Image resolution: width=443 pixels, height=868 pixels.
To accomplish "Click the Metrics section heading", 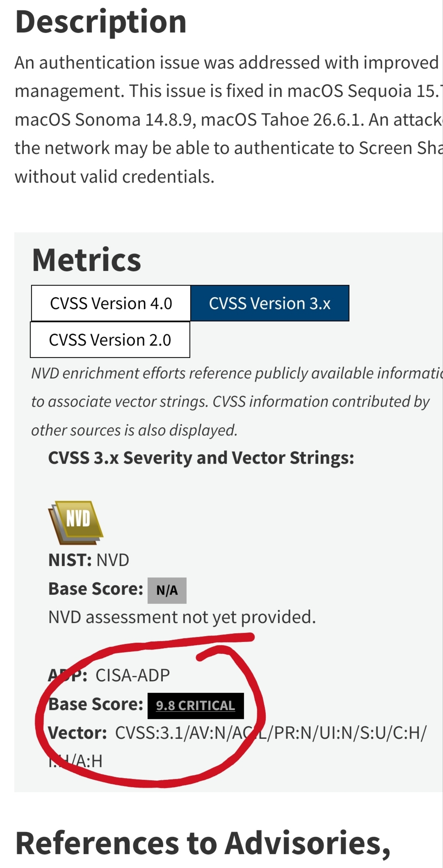I will coord(87,260).
